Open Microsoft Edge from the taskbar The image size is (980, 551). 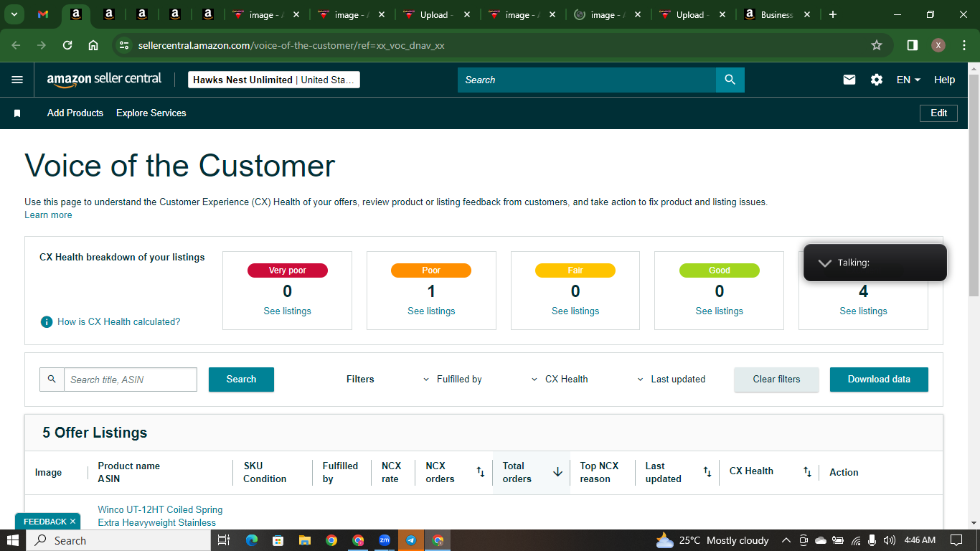point(252,540)
